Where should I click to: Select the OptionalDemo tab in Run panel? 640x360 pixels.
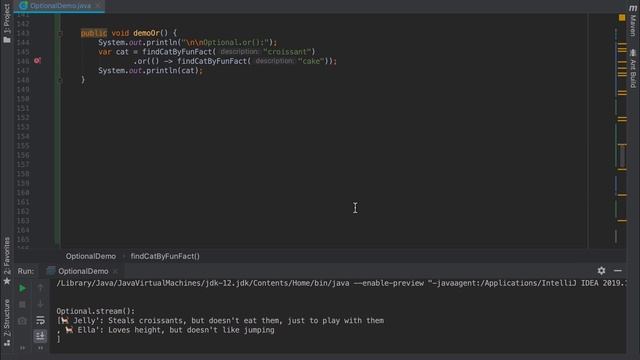point(83,271)
